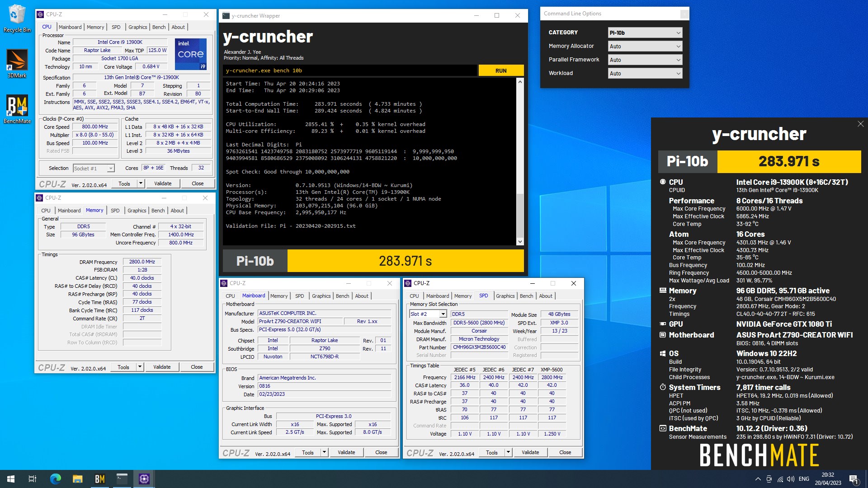Select Mainboard tab in CPU-Z CPU window

[70, 27]
